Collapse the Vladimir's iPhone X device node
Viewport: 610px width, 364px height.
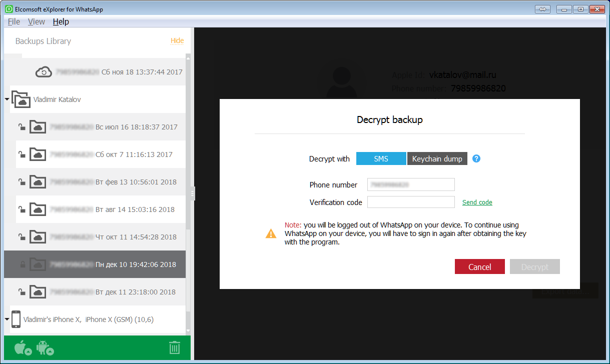coord(7,319)
